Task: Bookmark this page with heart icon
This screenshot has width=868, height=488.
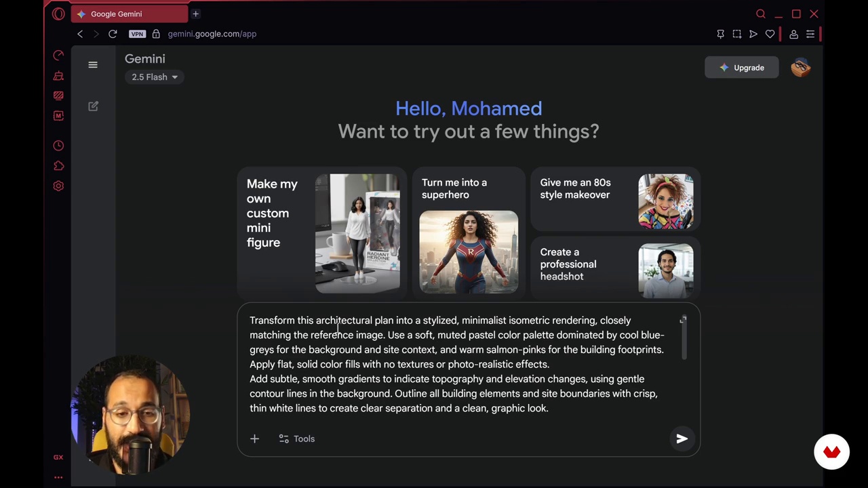Action: click(770, 34)
